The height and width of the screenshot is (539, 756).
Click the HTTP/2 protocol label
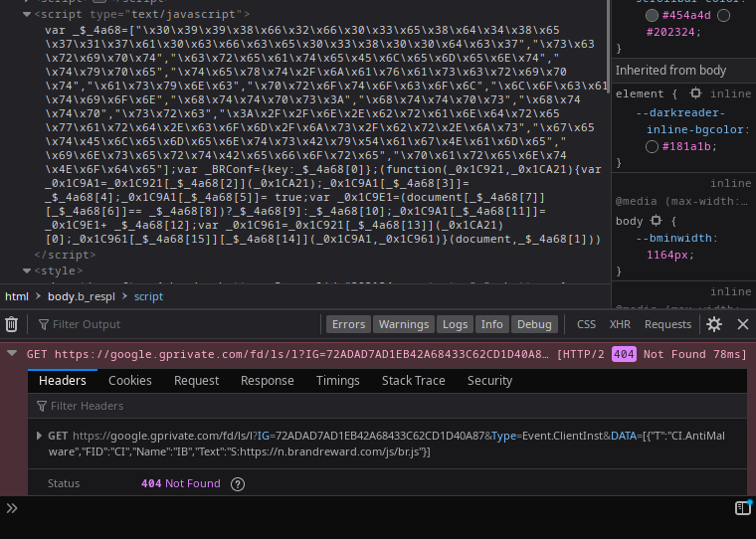click(581, 354)
